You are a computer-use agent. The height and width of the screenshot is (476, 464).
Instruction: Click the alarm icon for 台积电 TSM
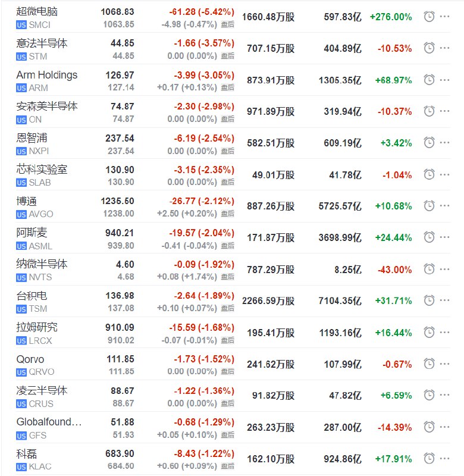[429, 300]
